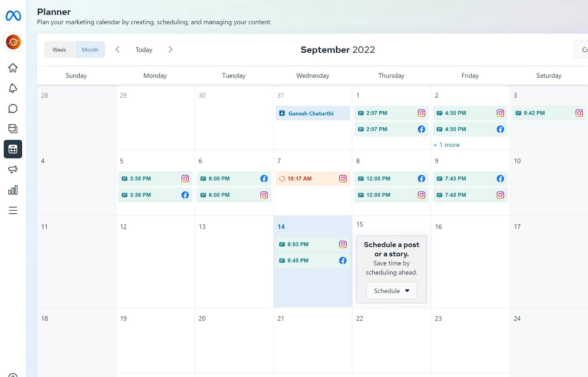The width and height of the screenshot is (588, 377).
Task: Select the date cell for September 13
Action: 234,262
